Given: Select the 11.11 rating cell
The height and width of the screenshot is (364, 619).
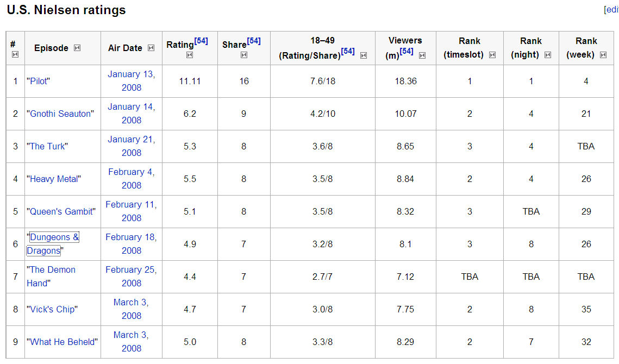Looking at the screenshot, I should click(x=190, y=81).
